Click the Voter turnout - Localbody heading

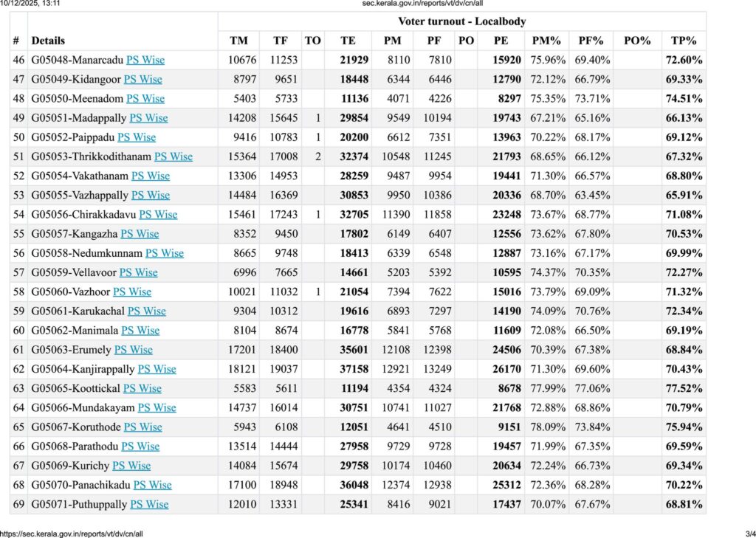pyautogui.click(x=461, y=21)
